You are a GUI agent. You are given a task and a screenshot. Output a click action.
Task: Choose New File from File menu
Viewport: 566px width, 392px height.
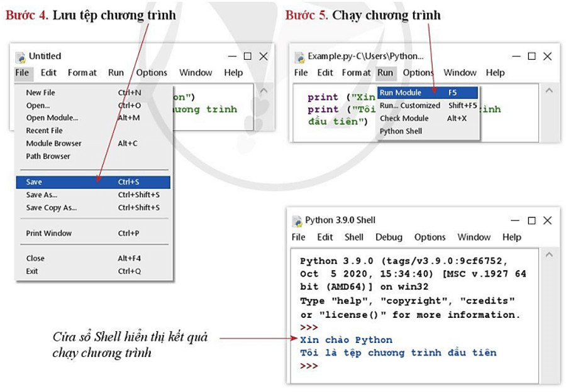(93, 93)
